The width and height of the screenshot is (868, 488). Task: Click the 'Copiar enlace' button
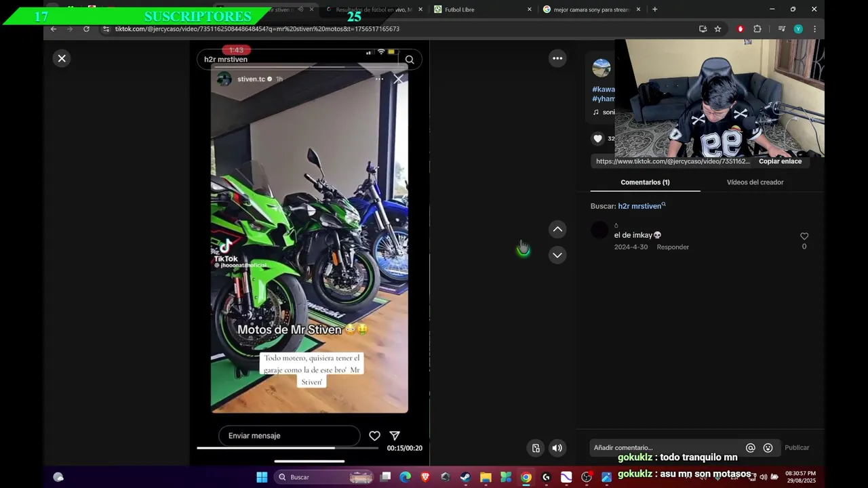tap(780, 161)
